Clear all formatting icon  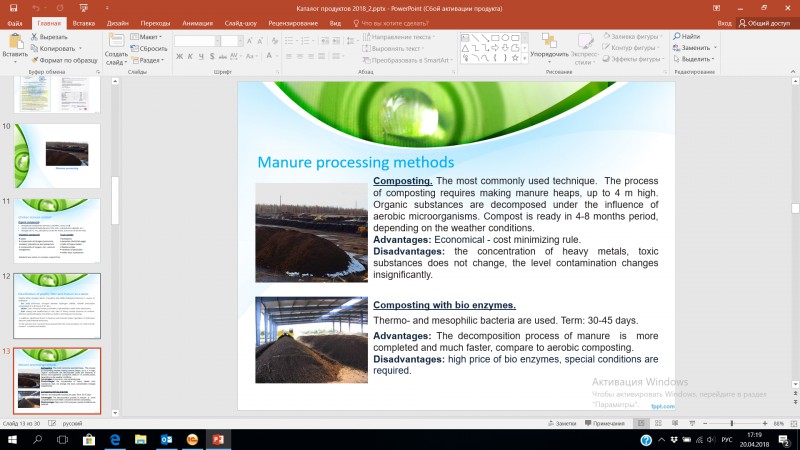[275, 41]
